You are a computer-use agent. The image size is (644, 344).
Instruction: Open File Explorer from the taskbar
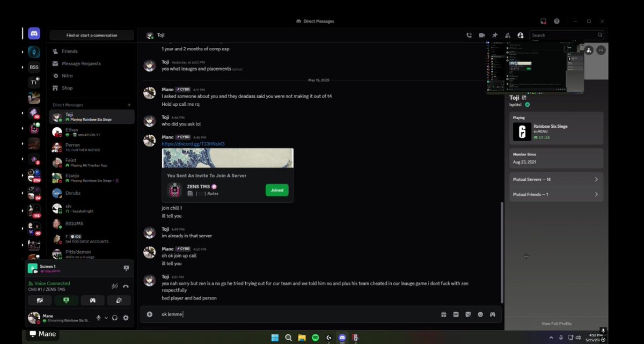coord(302,338)
